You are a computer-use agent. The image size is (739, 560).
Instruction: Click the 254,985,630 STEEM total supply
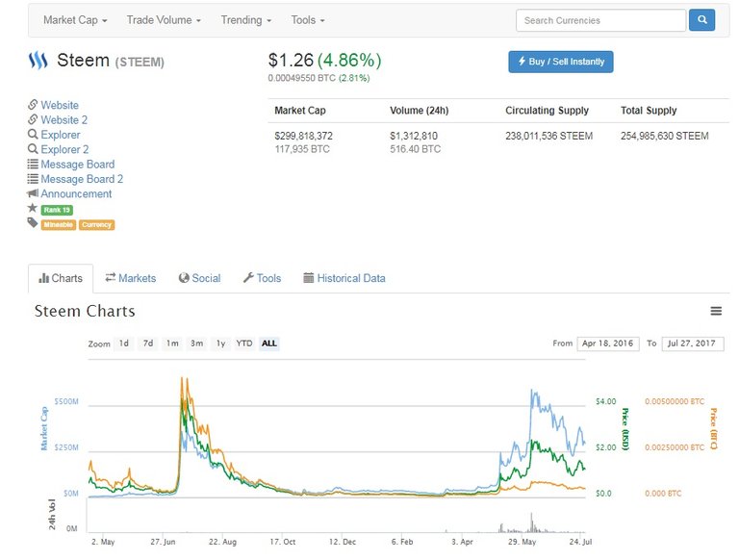(665, 136)
